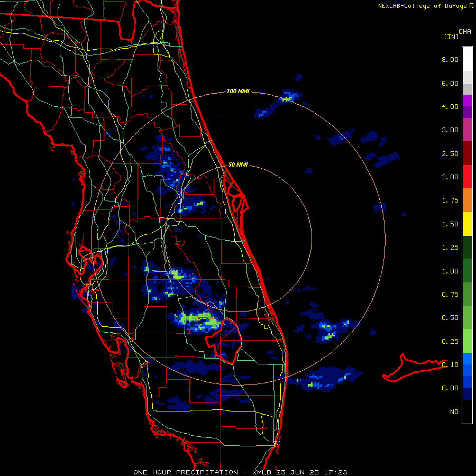The width and height of the screenshot is (476, 476).
Task: Click the 4.00 legend value
Action: point(450,106)
